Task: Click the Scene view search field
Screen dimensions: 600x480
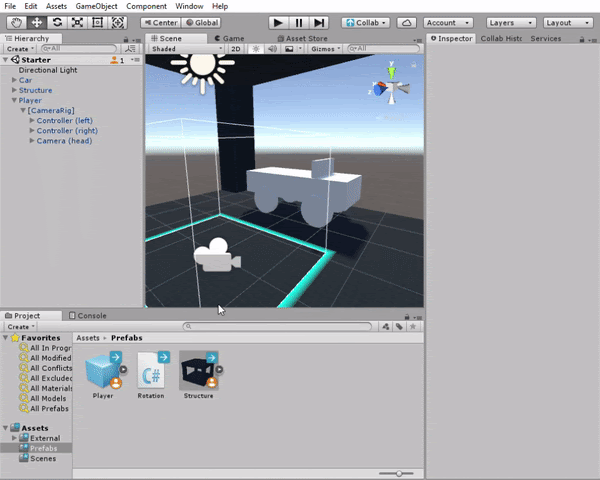Action: point(383,49)
